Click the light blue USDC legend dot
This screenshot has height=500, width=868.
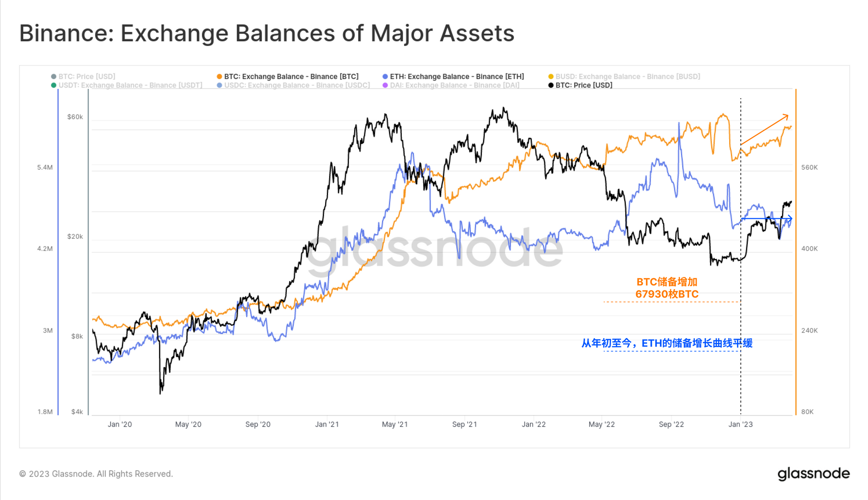coord(219,85)
